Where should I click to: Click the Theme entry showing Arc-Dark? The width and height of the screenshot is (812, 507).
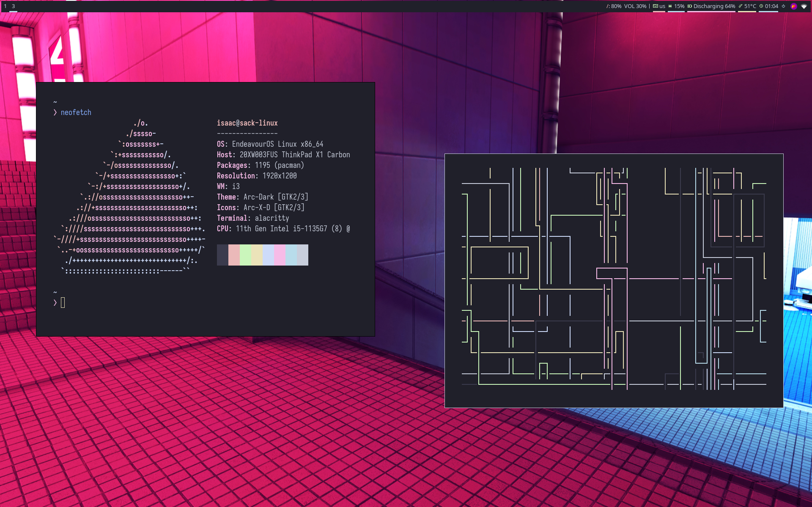point(262,197)
